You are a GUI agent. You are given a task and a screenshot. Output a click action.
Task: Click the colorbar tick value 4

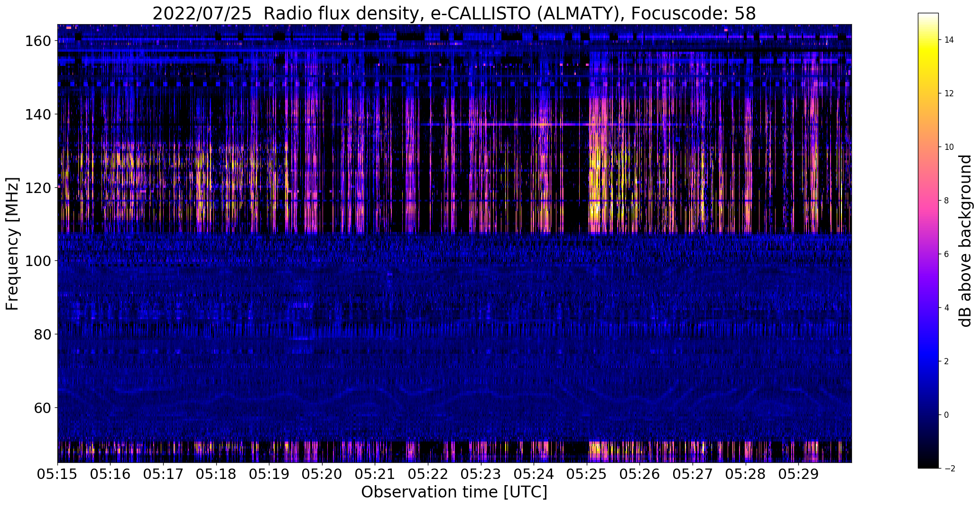[947, 308]
